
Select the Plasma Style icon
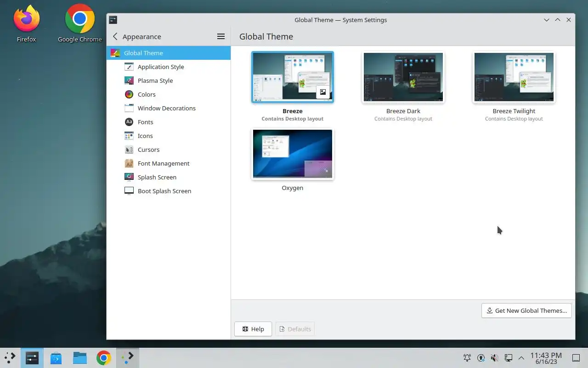(x=129, y=80)
